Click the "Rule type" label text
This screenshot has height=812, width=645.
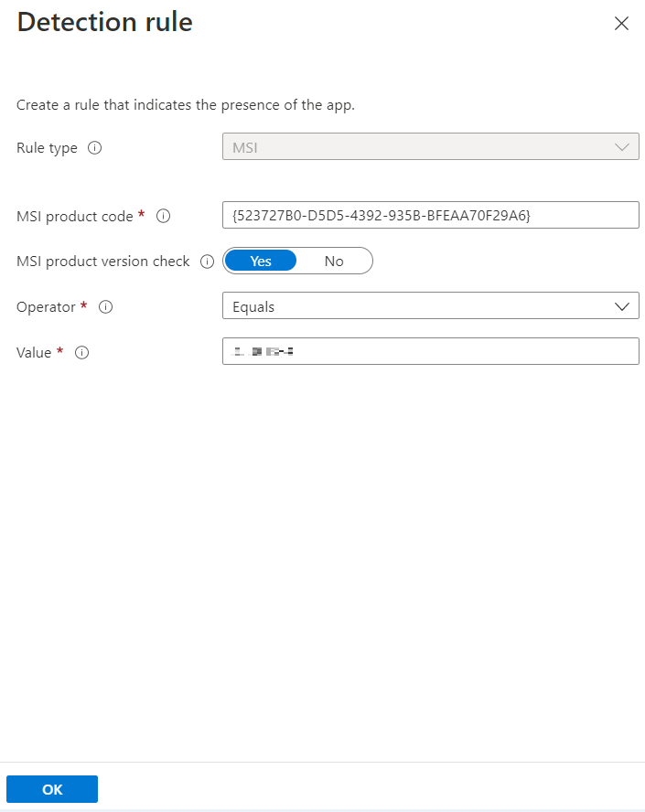click(x=47, y=147)
